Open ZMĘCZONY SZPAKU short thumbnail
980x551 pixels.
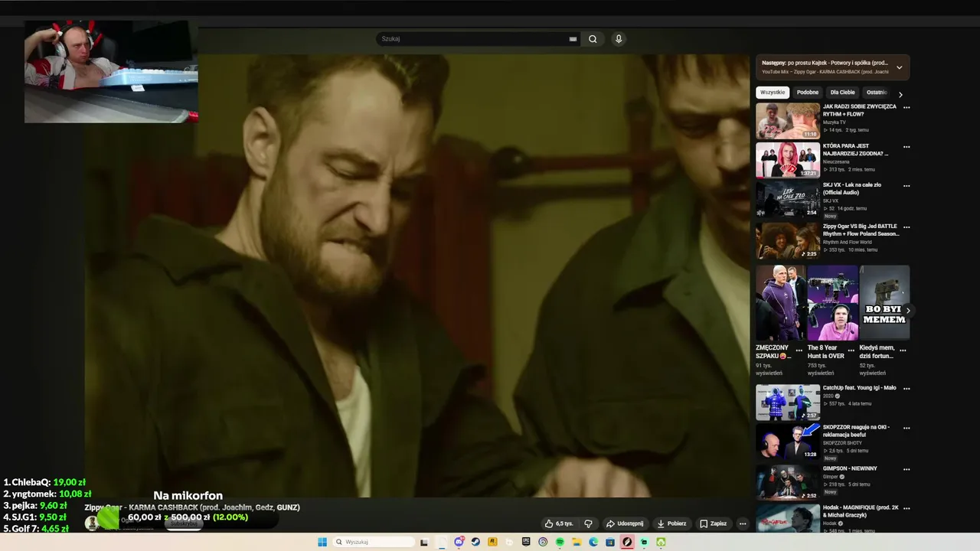[x=780, y=303]
